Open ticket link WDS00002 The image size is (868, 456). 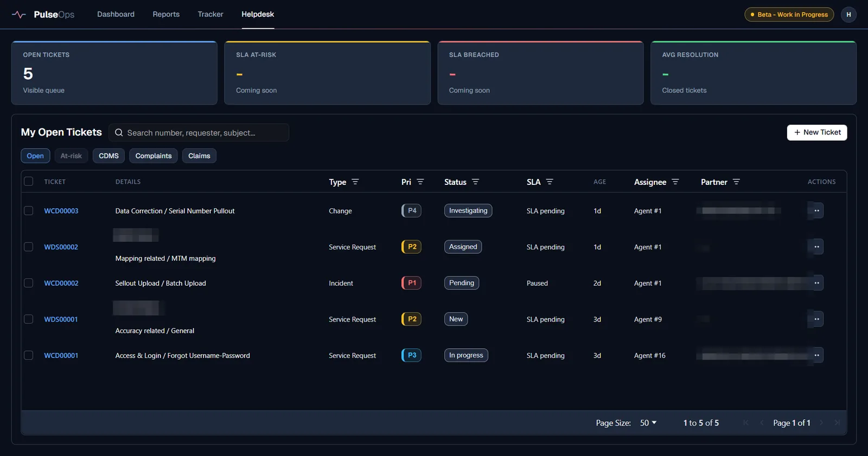[61, 247]
